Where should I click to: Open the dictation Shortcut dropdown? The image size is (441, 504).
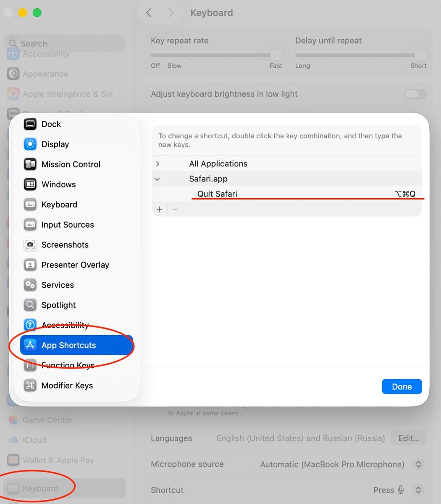(418, 490)
